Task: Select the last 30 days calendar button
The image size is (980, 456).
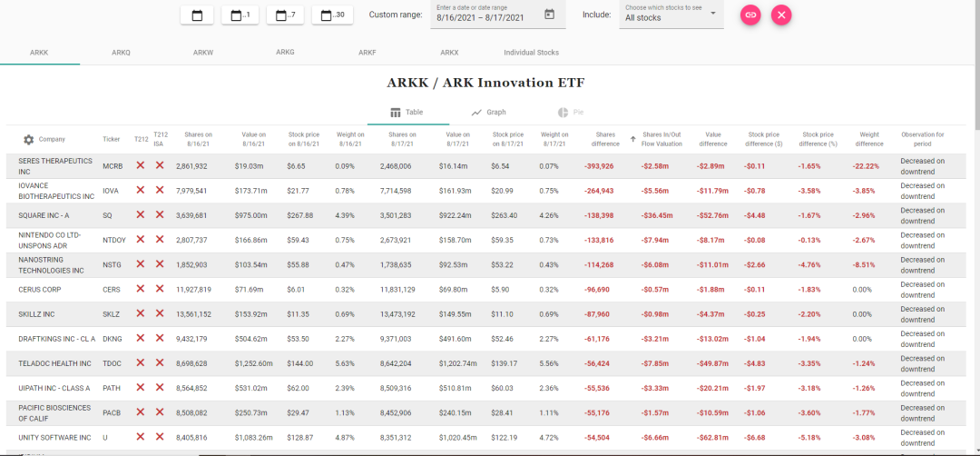Action: click(x=332, y=15)
